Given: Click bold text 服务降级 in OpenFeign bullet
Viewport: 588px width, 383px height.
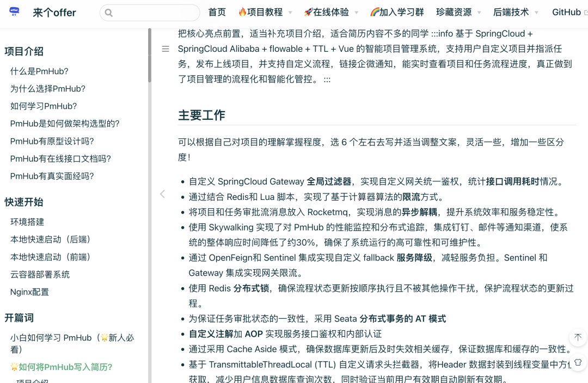Looking at the screenshot, I should click(414, 258).
